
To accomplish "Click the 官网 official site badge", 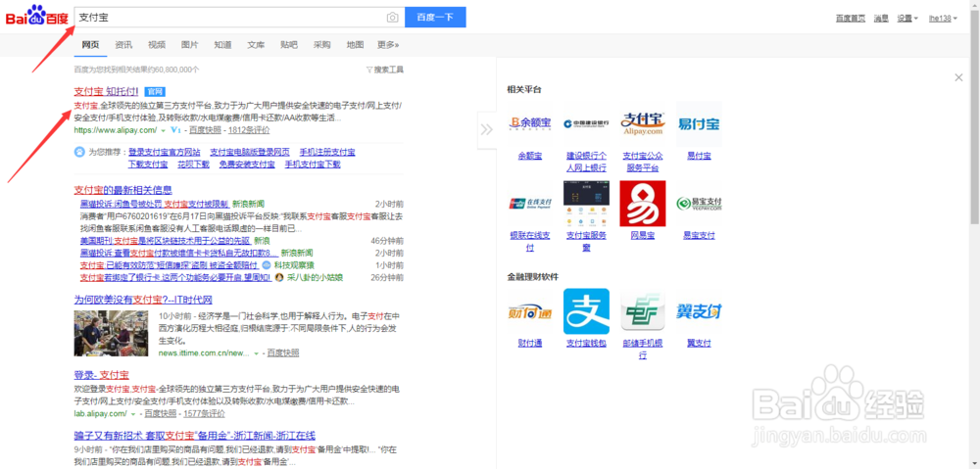I will click(155, 91).
